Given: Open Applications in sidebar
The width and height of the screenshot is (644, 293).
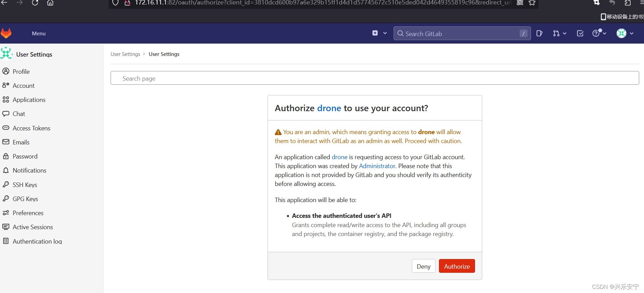Looking at the screenshot, I should 29,99.
